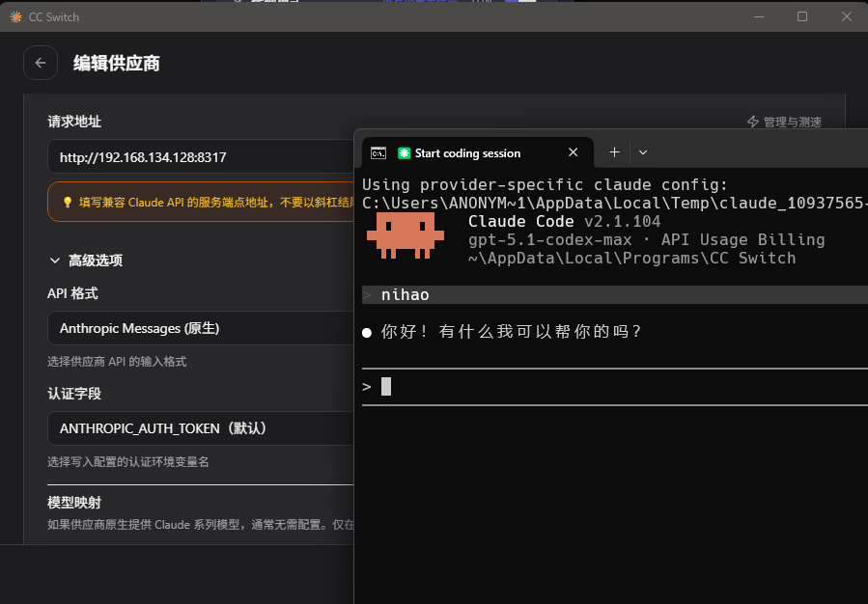Screen dimensions: 868x604
Task: Click Claude Code v2.1.104 version text
Action: pos(564,221)
